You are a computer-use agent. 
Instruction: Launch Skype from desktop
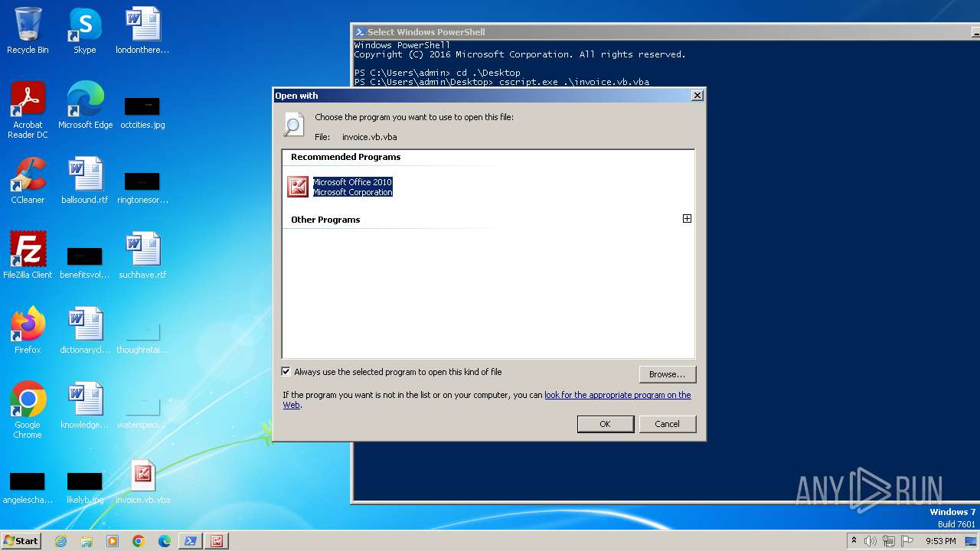click(85, 31)
